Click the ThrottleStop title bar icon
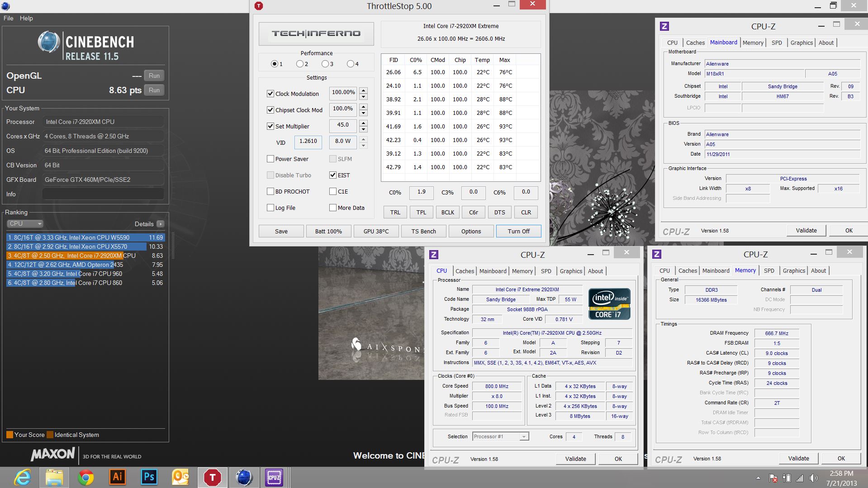868x488 pixels. [x=259, y=6]
